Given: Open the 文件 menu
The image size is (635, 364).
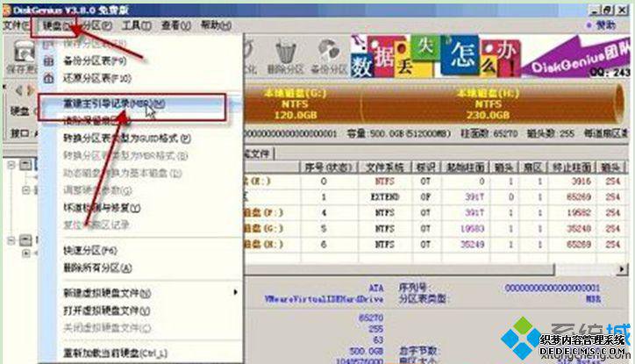Looking at the screenshot, I should pyautogui.click(x=16, y=25).
